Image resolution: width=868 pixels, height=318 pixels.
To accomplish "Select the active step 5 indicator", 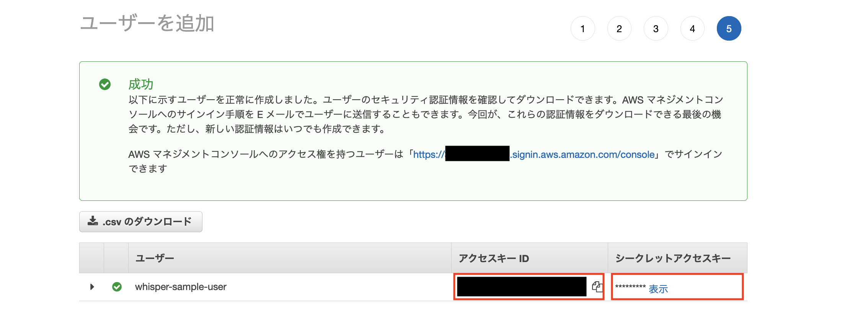I will pos(729,28).
